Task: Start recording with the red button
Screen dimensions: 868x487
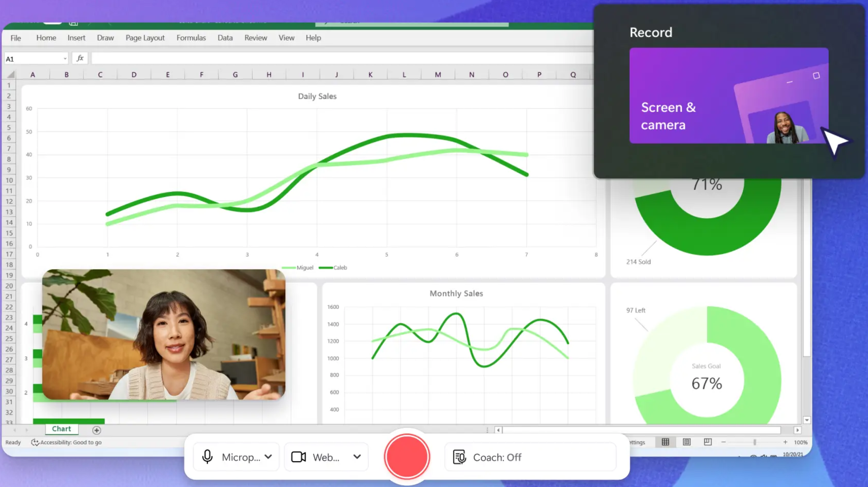Action: (x=407, y=457)
